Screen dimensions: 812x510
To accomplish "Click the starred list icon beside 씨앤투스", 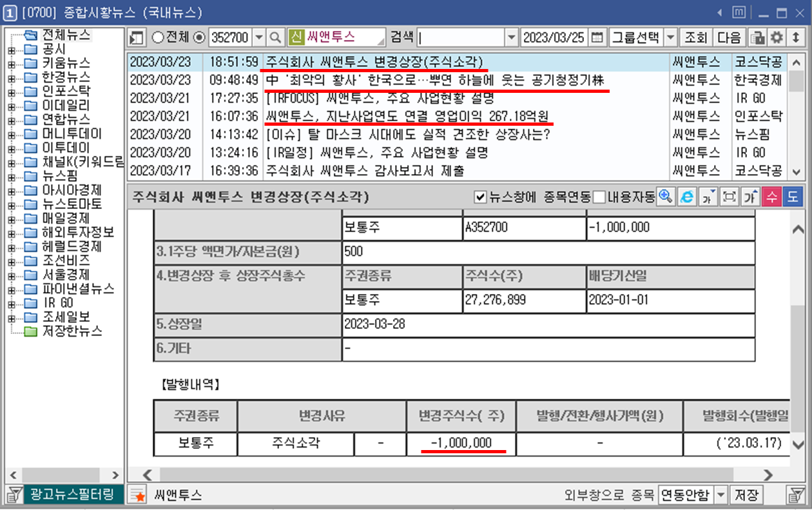I will [137, 495].
